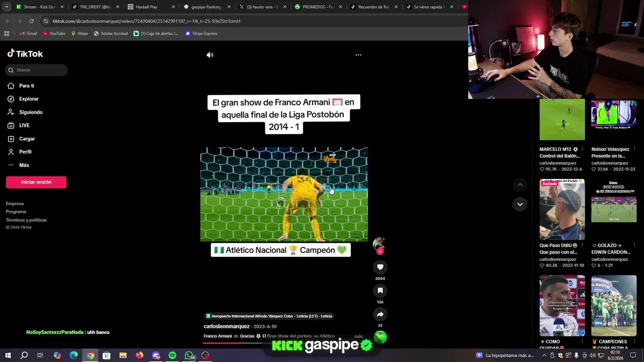Mute the TikTok video sound
Image resolution: width=644 pixels, height=362 pixels.
pyautogui.click(x=210, y=55)
